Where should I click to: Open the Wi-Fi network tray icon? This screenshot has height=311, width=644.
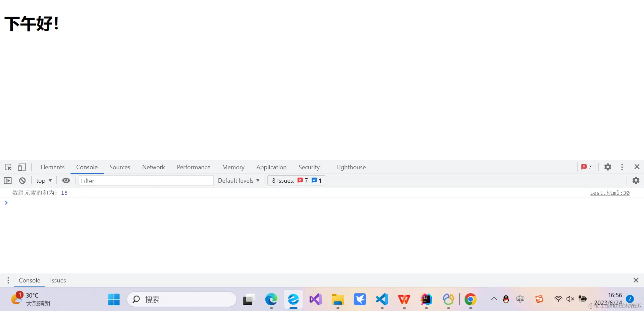[558, 299]
